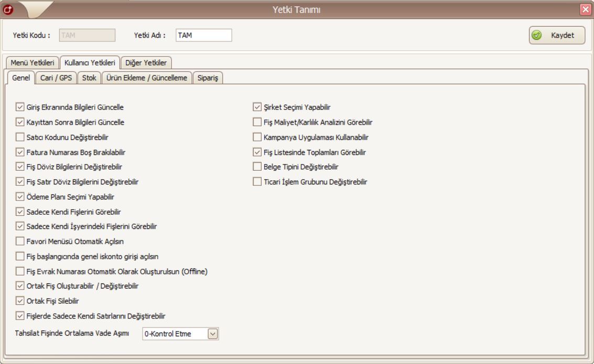
Task: Open the Stok sub-tab
Action: 89,78
